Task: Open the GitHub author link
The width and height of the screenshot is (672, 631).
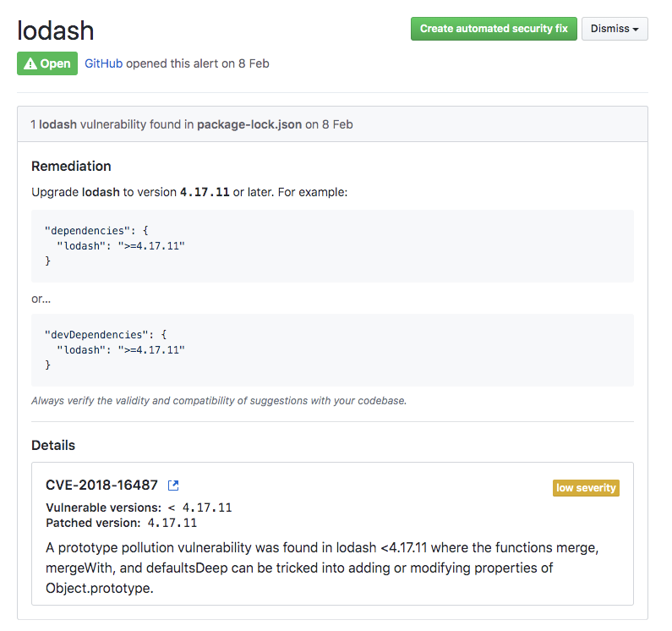Action: [x=103, y=63]
